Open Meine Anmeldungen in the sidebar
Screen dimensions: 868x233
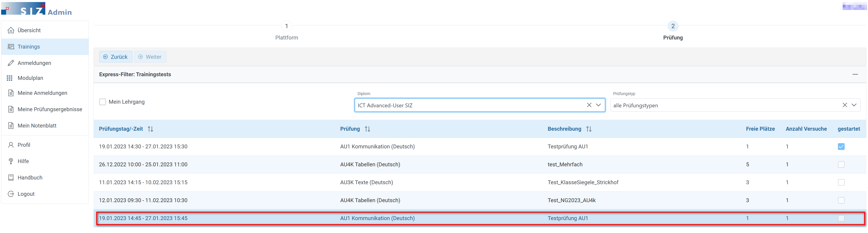45,93
